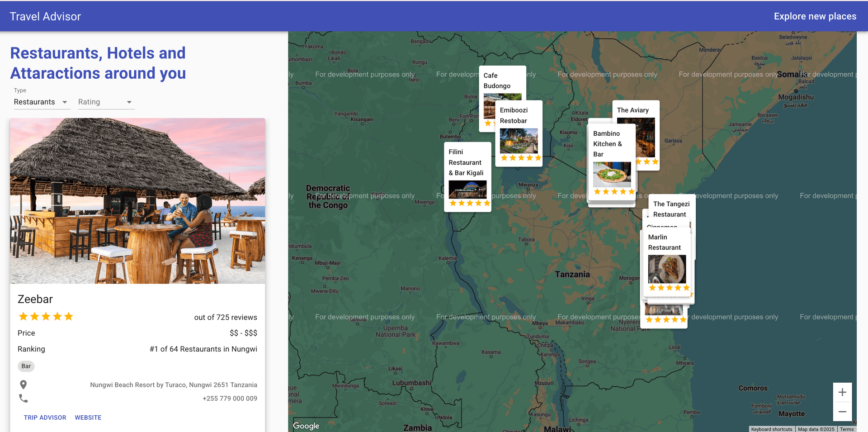Viewport: 868px width, 432px height.
Task: Open the map Terms link
Action: (x=846, y=429)
